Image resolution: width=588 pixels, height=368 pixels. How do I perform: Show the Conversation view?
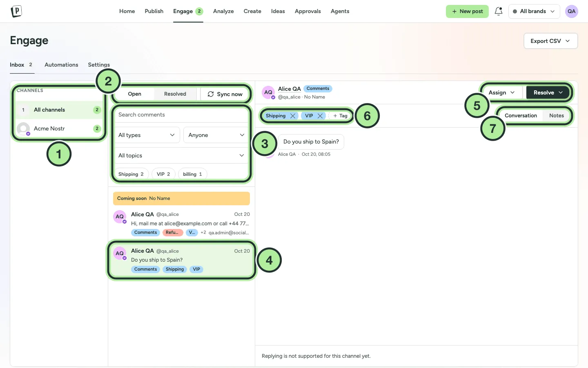(x=521, y=116)
